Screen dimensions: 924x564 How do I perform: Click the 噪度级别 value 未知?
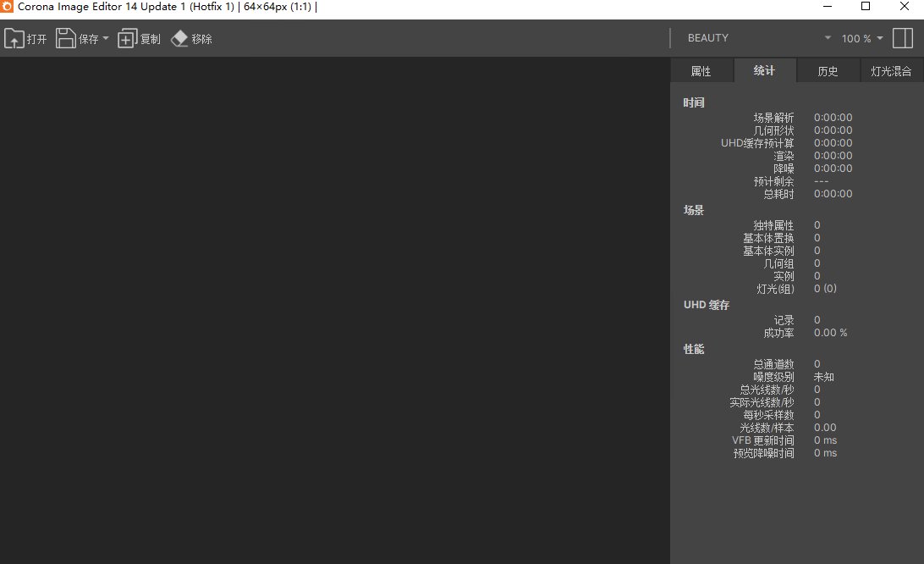tap(824, 376)
